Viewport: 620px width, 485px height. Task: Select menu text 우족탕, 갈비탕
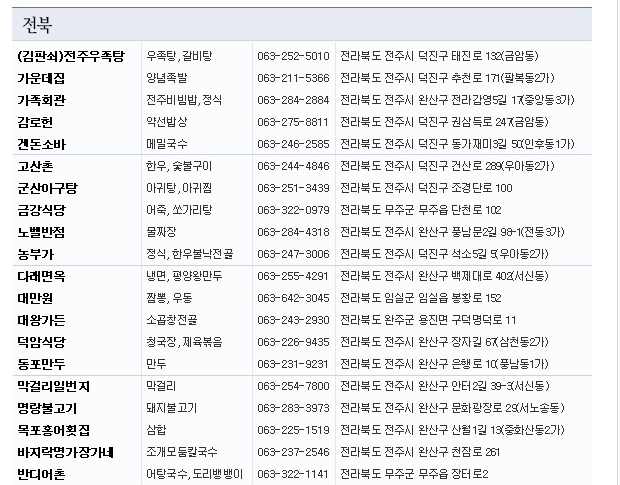179,56
